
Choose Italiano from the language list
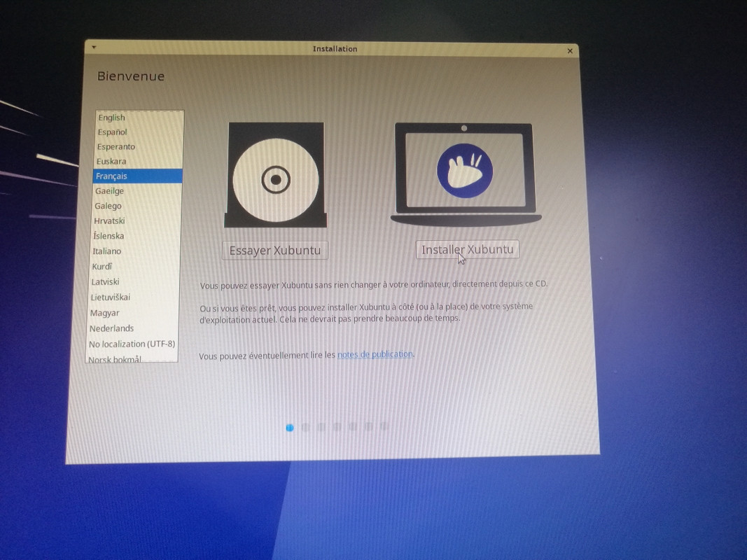[x=135, y=251]
